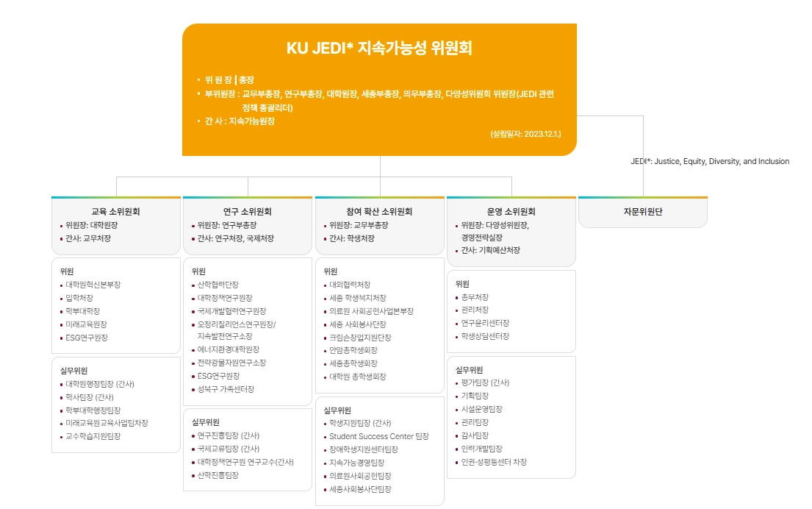Click the 'KU JEDI* 지속가능성 위원회' title
Screen dimensions: 812x509
click(379, 49)
